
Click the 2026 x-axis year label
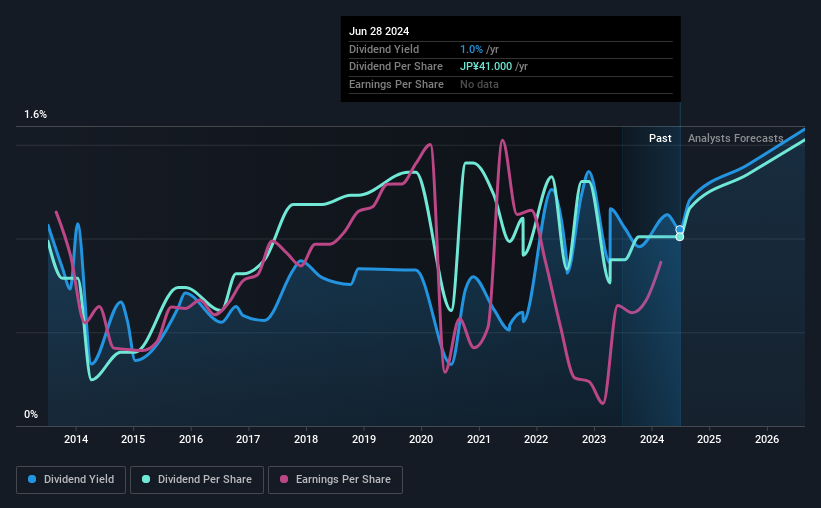[767, 439]
